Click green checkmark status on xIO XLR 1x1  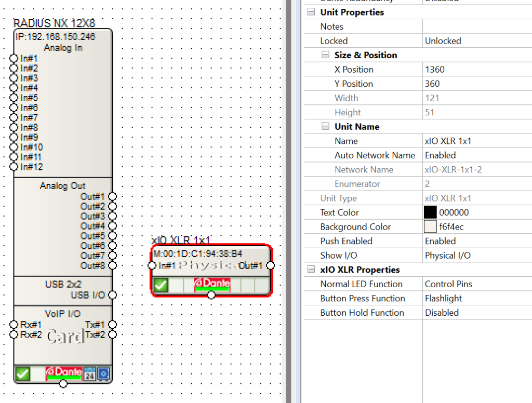point(161,285)
